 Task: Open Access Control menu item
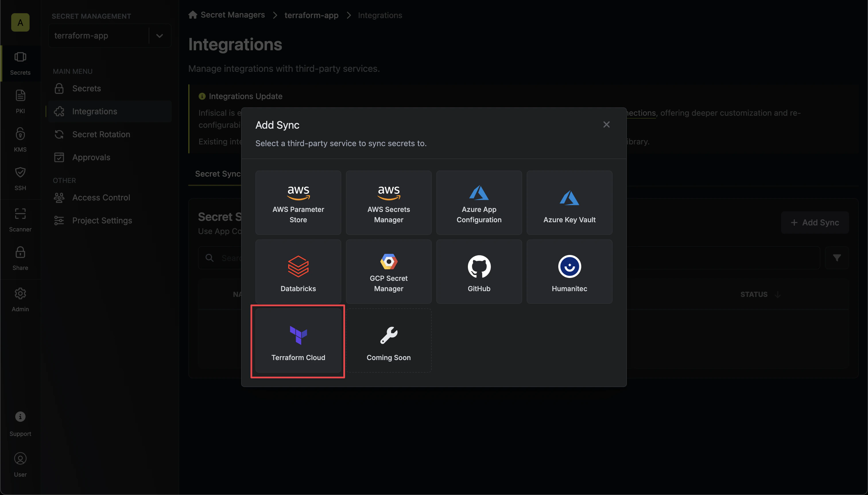coord(110,198)
